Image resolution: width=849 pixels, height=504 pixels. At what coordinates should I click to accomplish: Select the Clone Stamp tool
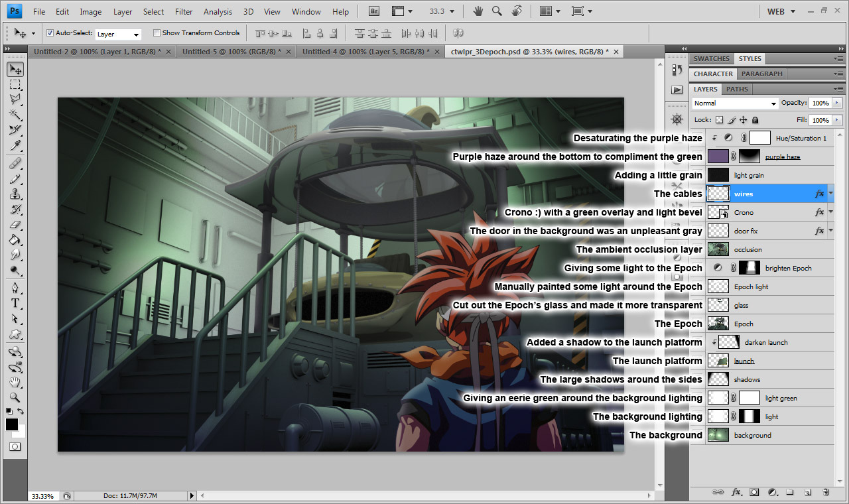coord(15,194)
